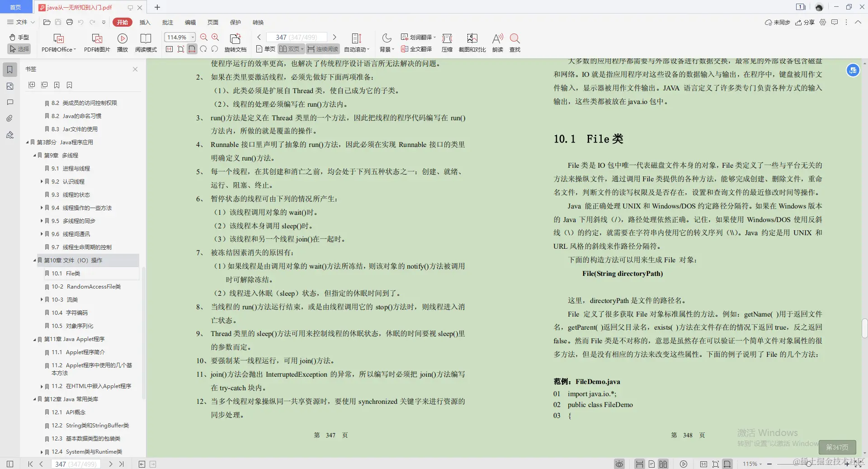Collapse the 第10章 文件(IO)操作 bookmark node
868x469 pixels.
click(34, 260)
